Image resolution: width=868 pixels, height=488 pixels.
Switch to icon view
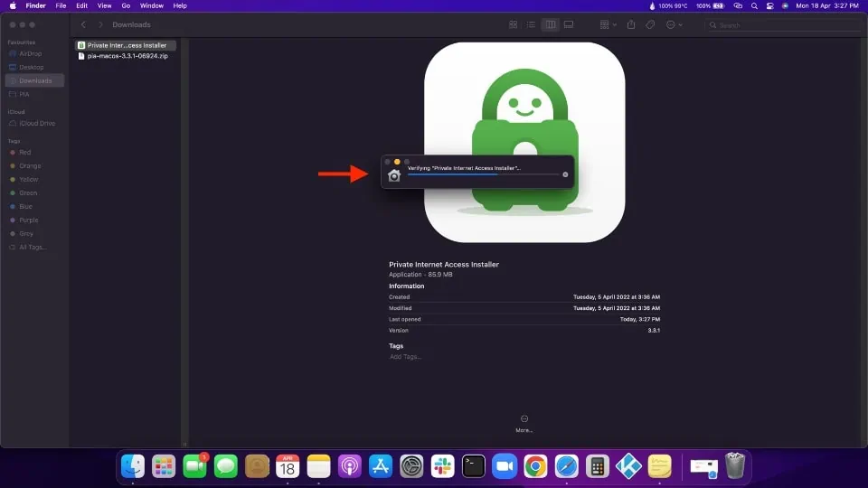click(514, 25)
